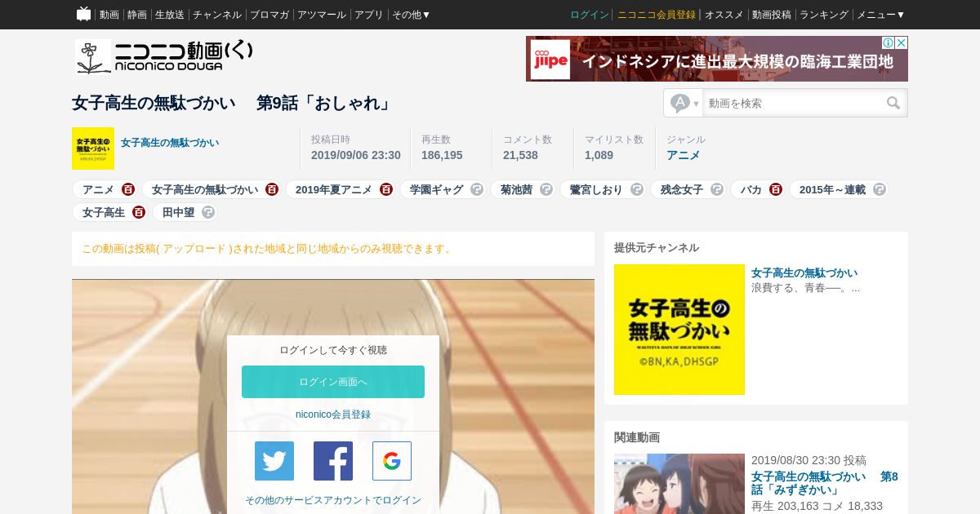Click the ログイン画面へ button
The image size is (980, 514).
point(333,382)
